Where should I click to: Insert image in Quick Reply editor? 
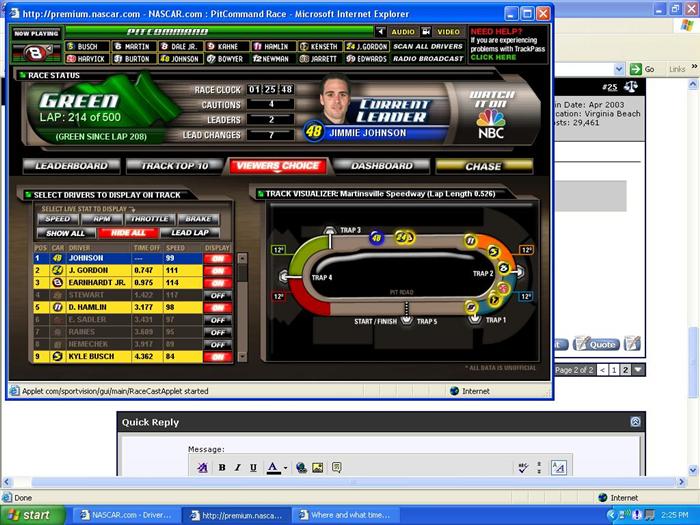317,467
